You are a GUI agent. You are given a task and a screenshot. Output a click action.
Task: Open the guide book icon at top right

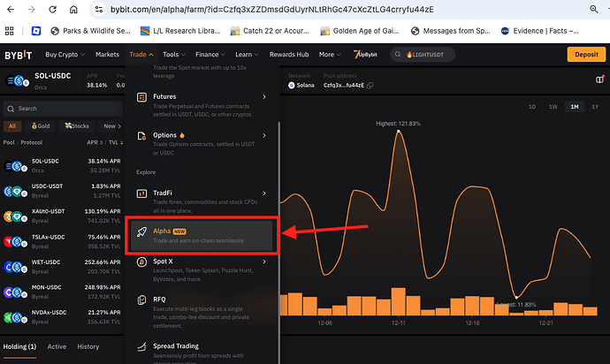(x=599, y=80)
